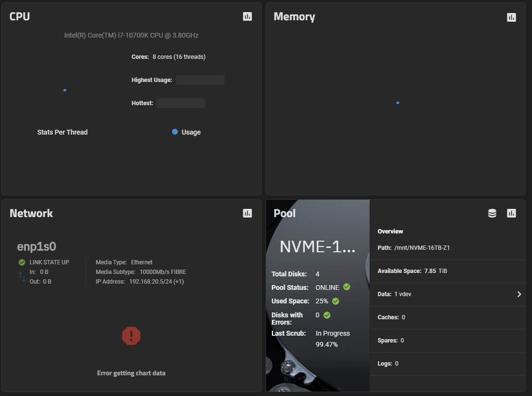
Task: Click the Pool storage disks stack icon
Action: point(492,213)
